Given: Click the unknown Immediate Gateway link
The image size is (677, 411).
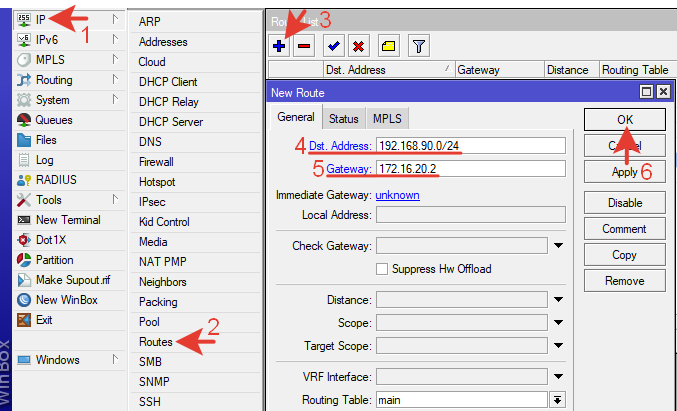Looking at the screenshot, I should point(397,195).
